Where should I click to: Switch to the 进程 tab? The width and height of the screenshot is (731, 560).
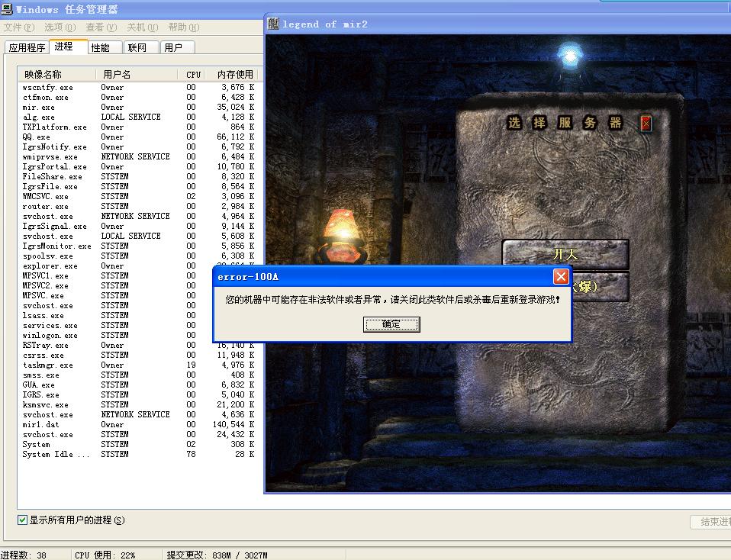tap(68, 47)
